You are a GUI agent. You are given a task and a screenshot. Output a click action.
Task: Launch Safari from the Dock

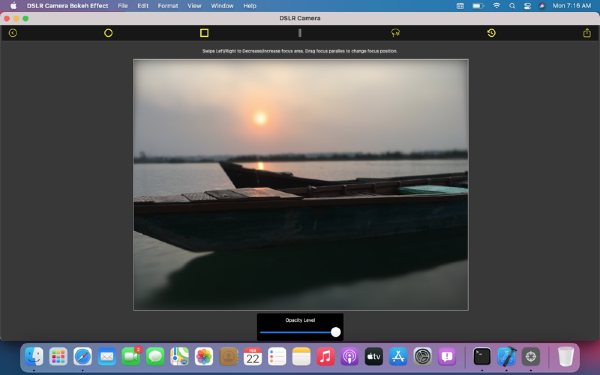[x=83, y=357]
